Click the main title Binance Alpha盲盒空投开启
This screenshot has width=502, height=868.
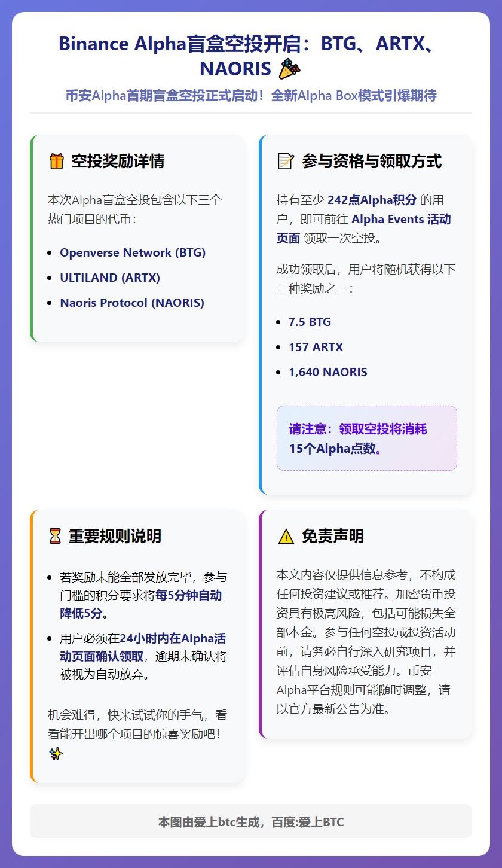(x=250, y=56)
